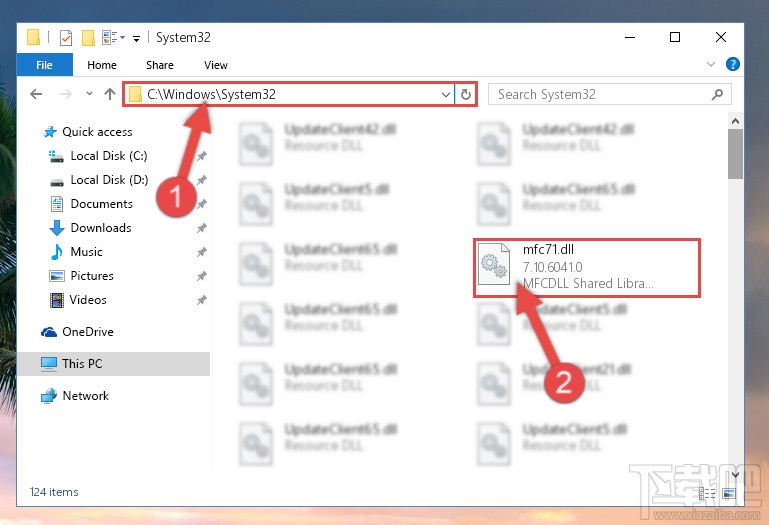The height and width of the screenshot is (525, 769).
Task: Open Music in the sidebar
Action: (86, 252)
